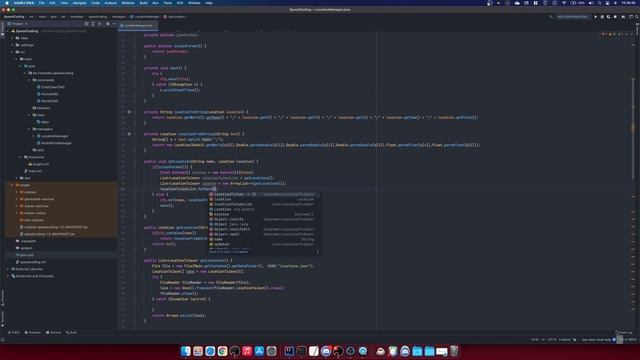This screenshot has height=360, width=640.
Task: Collapse the managers package in project tree
Action: (29, 129)
